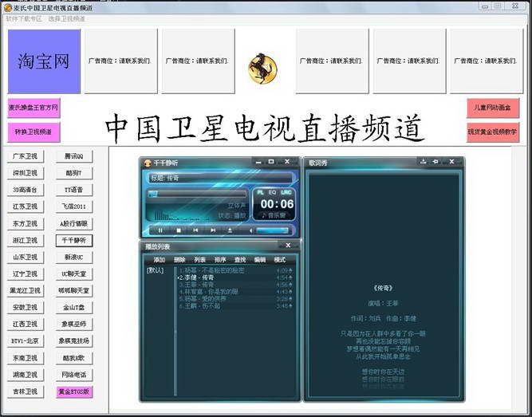Select the BTV1-北京 channel
This screenshot has height=417, width=532.
pos(26,341)
